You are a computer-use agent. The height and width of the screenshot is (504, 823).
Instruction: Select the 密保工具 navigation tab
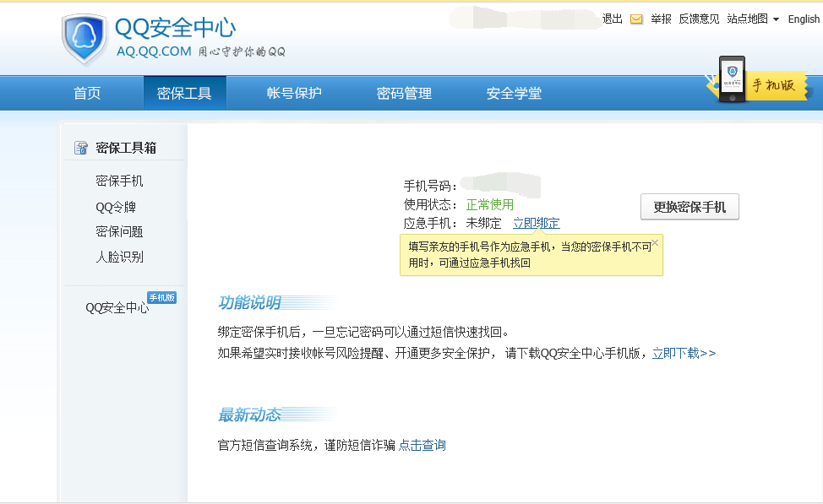[x=184, y=94]
